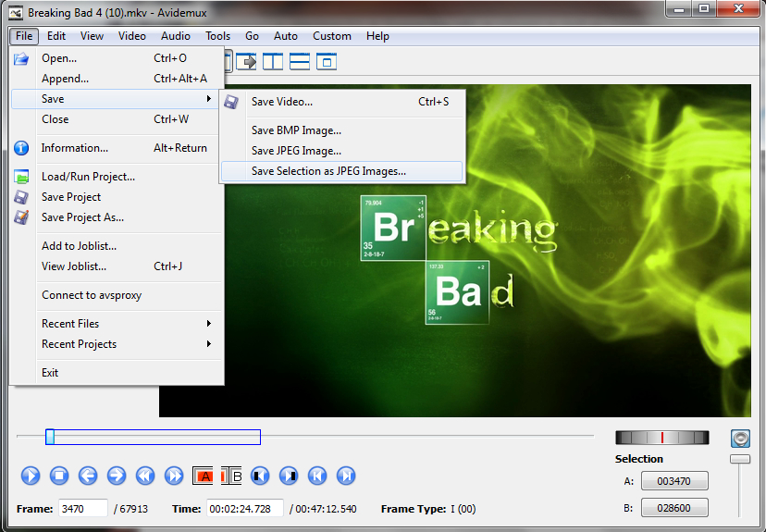
Task: Choose Connect to avsproxy entry
Action: coord(117,295)
